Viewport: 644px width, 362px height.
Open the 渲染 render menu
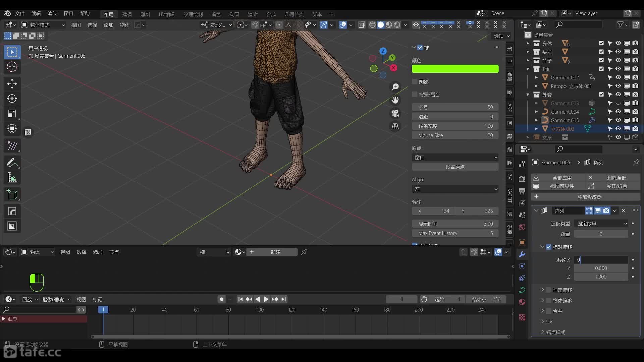[x=52, y=13]
